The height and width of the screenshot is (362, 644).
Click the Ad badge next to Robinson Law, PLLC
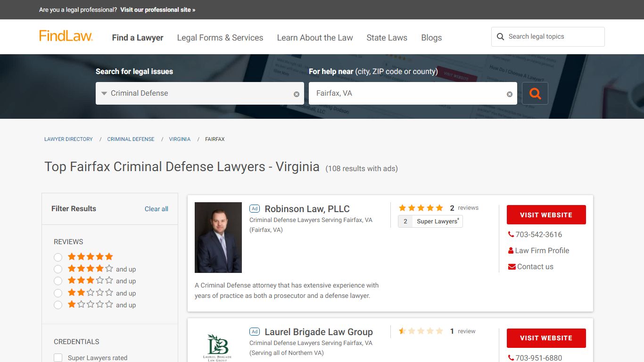[255, 209]
